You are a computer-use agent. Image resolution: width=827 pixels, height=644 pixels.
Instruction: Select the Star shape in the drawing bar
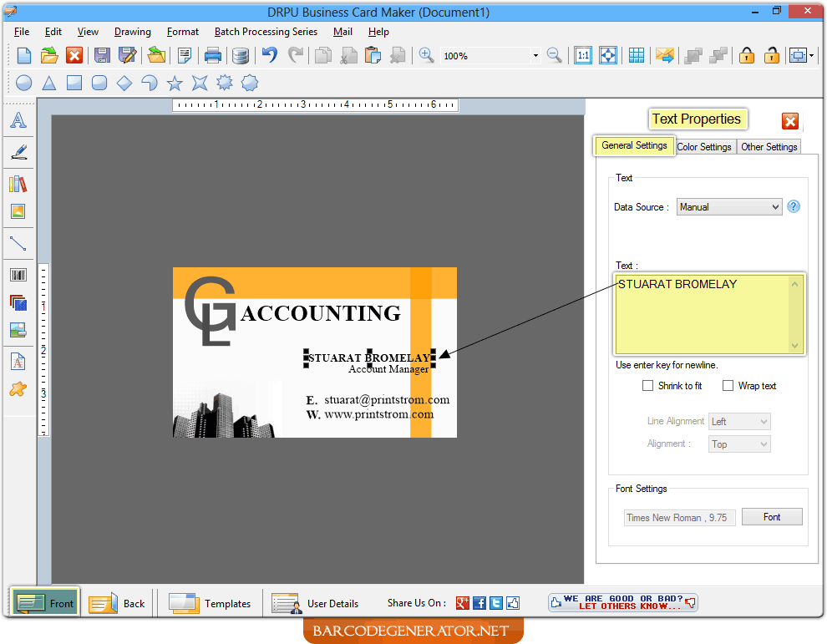point(174,83)
